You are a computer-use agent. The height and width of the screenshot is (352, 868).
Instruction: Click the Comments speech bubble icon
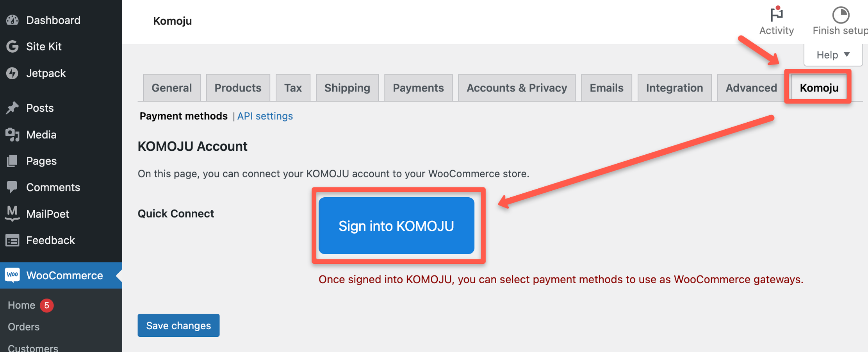tap(12, 187)
